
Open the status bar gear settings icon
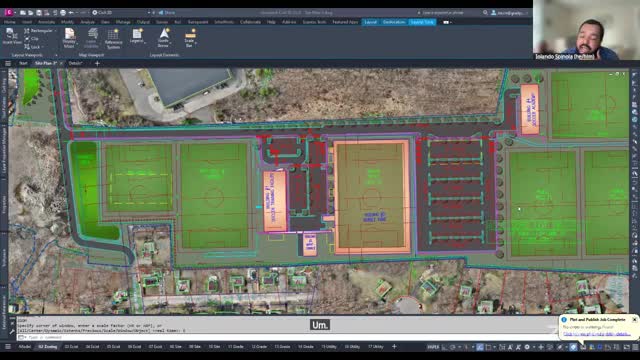[527, 347]
